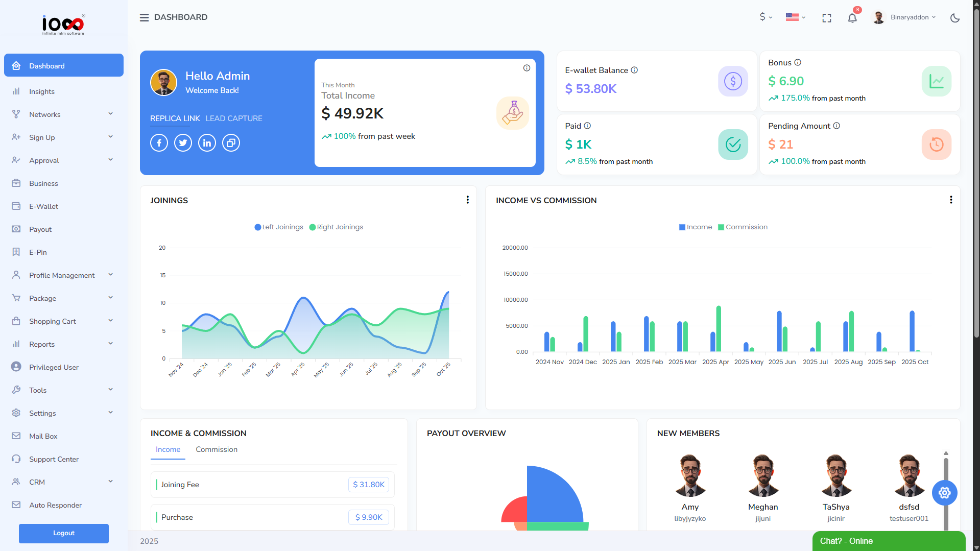Toggle Commission legend in bar chart
Image resolution: width=980 pixels, height=551 pixels.
click(743, 227)
